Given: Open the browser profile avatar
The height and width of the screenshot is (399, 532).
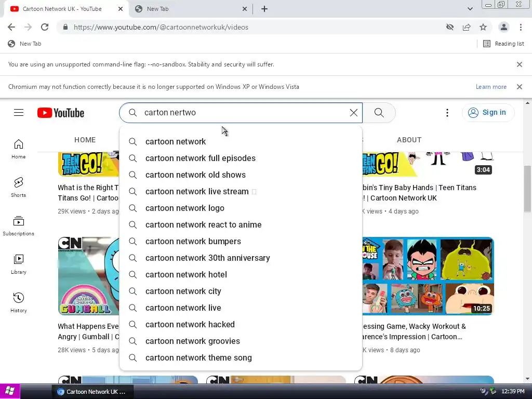Looking at the screenshot, I should (504, 27).
